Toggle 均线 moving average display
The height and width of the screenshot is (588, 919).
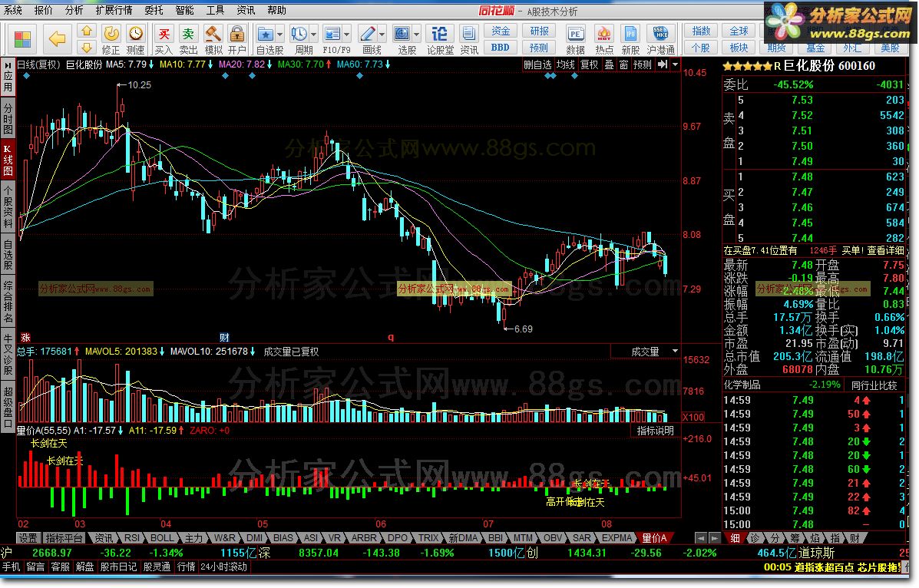(566, 64)
